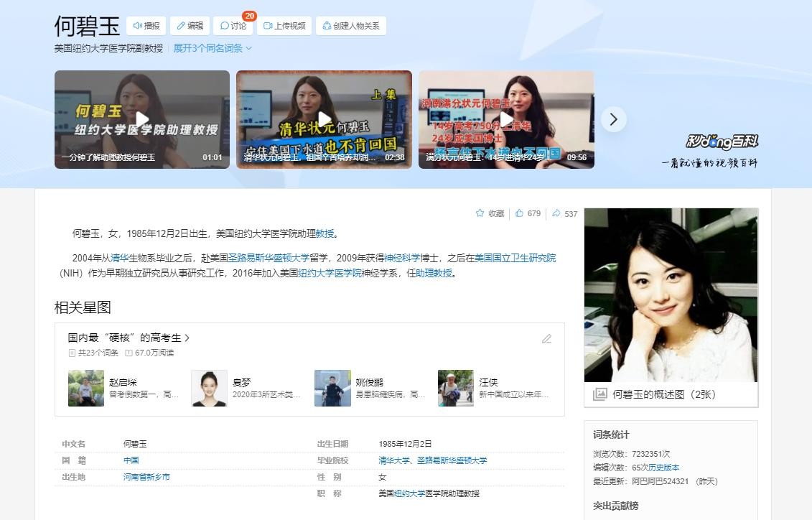Open the 讨论 discussion bubble button
The width and height of the screenshot is (812, 520).
[x=233, y=26]
